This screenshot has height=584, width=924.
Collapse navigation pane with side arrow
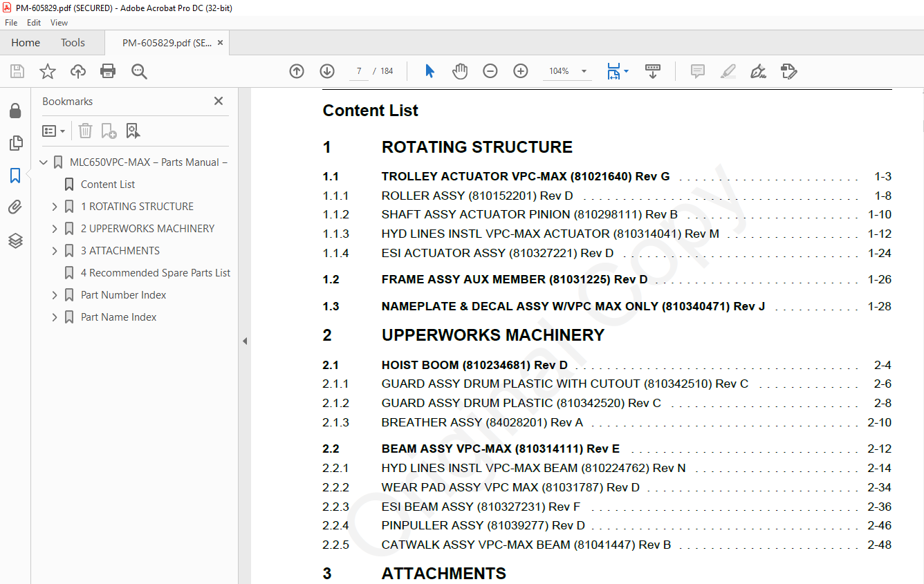click(245, 341)
